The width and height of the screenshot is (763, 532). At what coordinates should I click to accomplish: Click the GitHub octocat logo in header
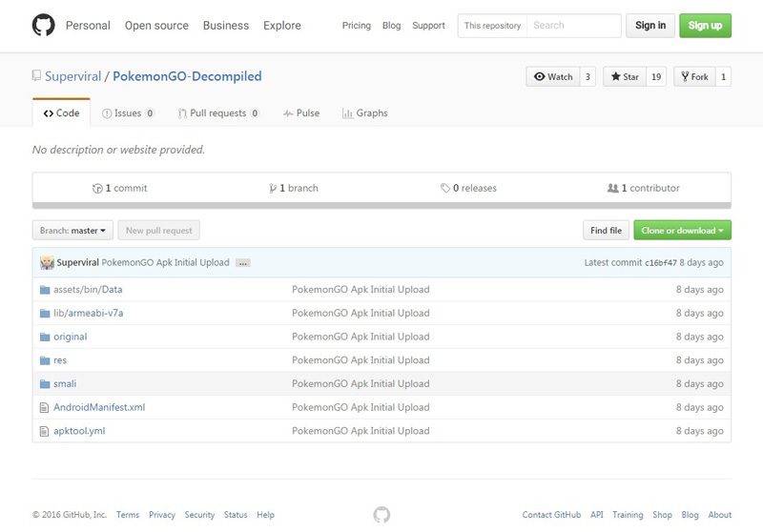coord(43,25)
